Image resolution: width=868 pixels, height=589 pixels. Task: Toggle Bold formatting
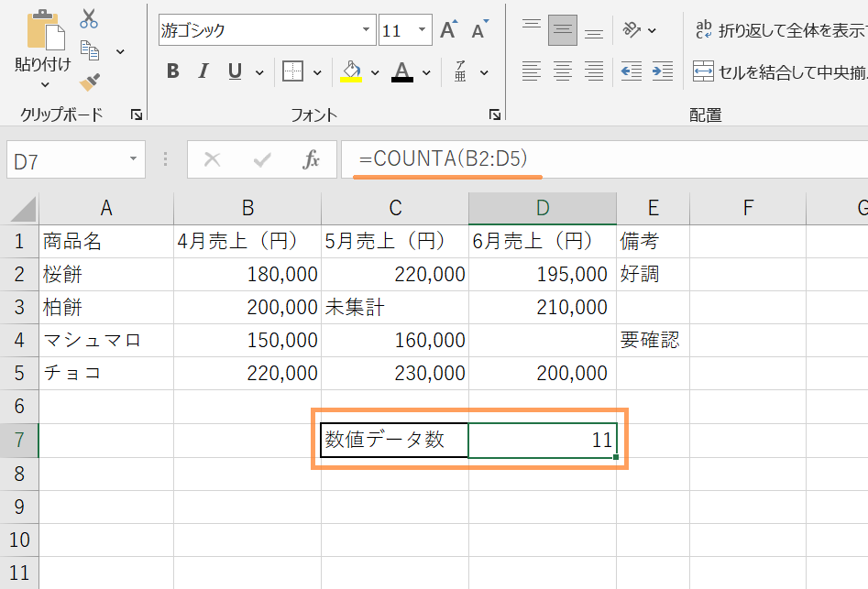[x=172, y=71]
